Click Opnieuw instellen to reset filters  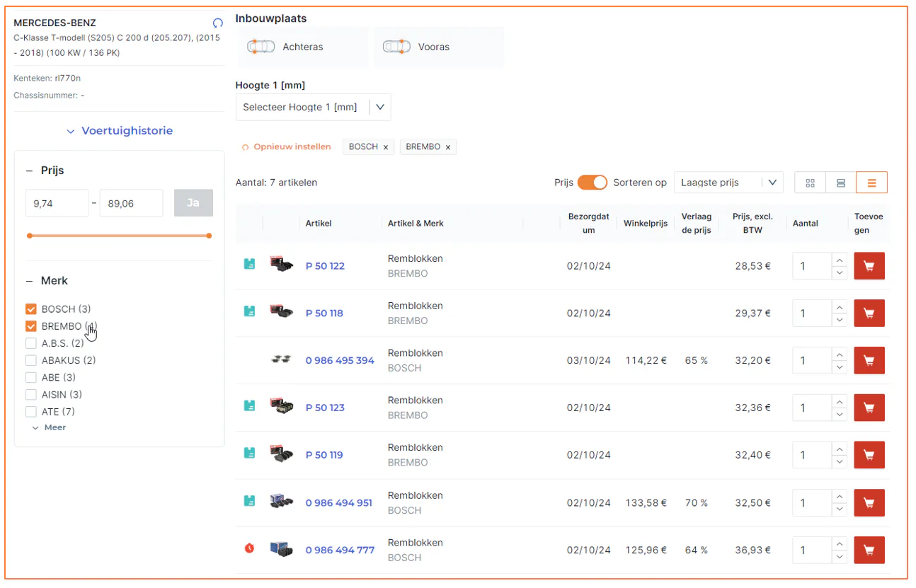(x=286, y=147)
